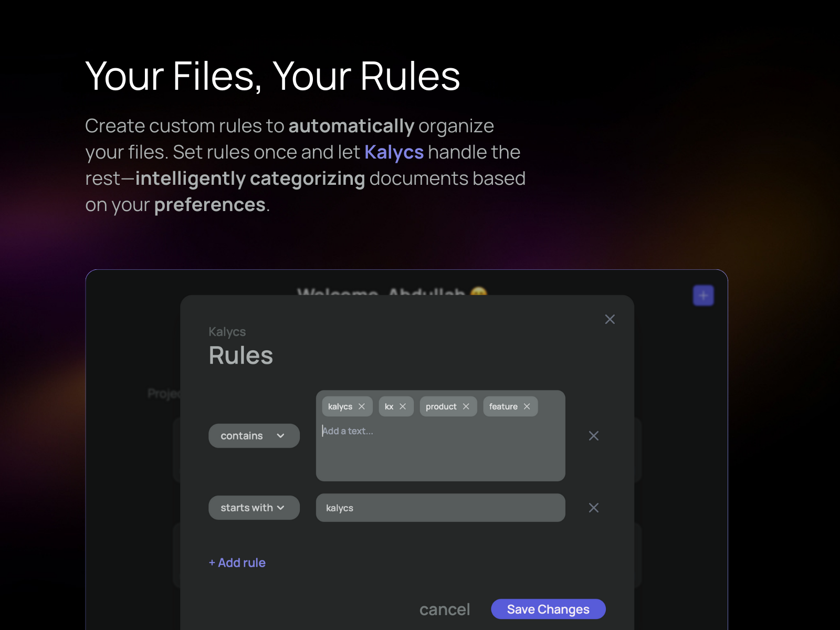840x630 pixels.
Task: Remove the feature tag chip
Action: 527,406
